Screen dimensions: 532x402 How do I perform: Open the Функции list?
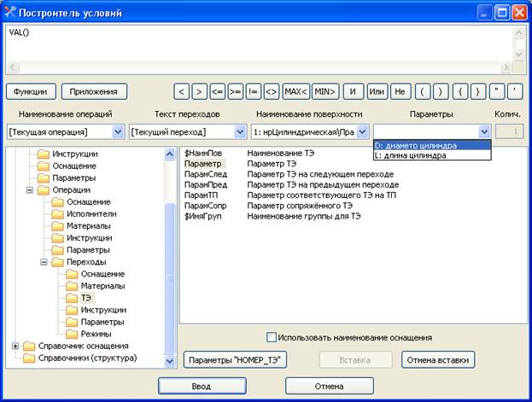coord(31,91)
